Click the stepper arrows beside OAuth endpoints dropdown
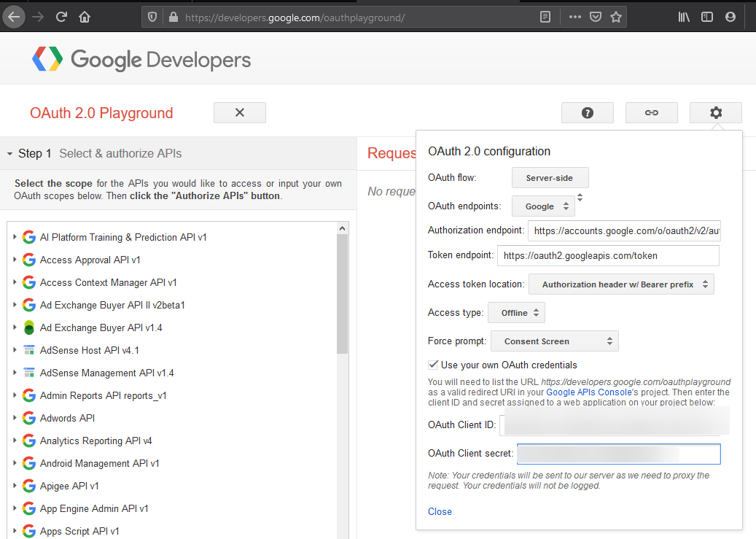This screenshot has height=539, width=756. coord(580,198)
